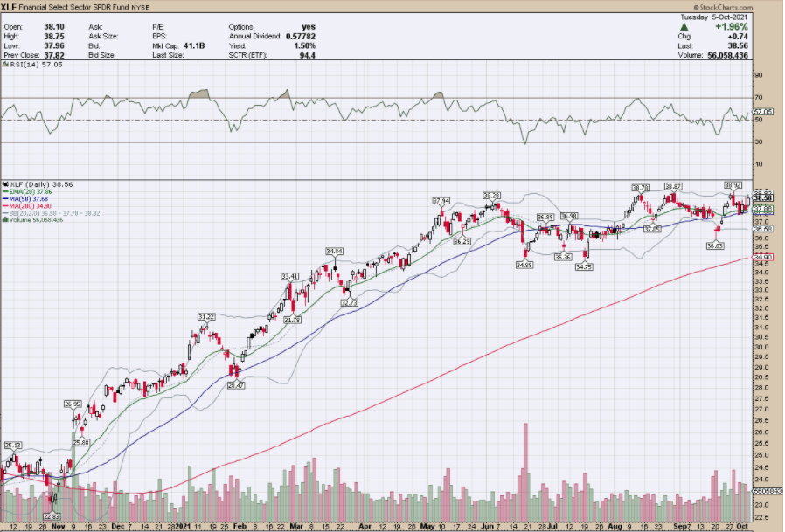Click the Volume legend entry under BB

pos(33,220)
